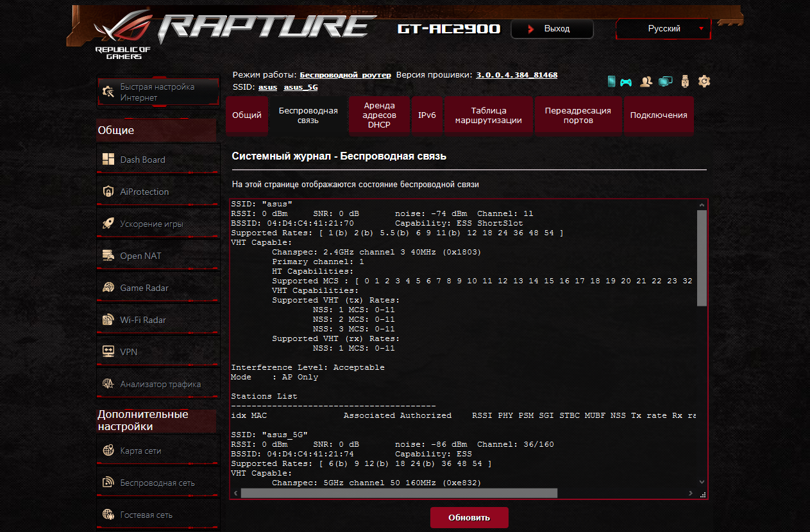
Task: Click the gear reboot status icon
Action: [x=704, y=81]
